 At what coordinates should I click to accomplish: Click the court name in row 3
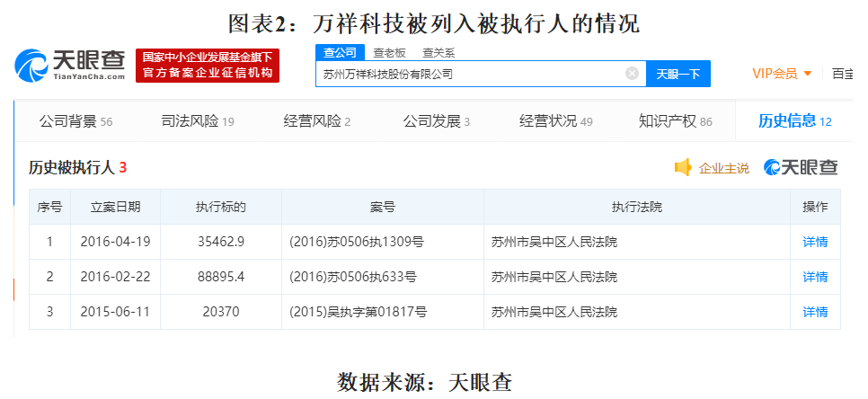click(x=554, y=312)
